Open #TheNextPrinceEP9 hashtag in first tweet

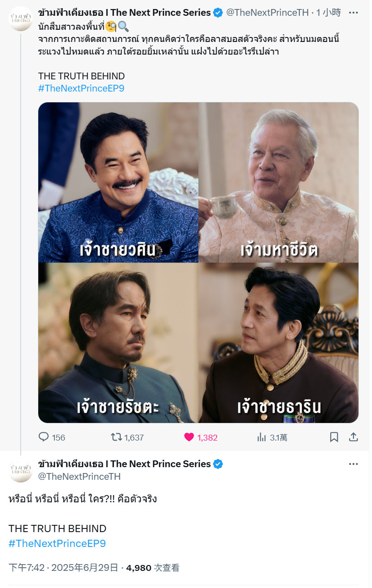(x=81, y=88)
